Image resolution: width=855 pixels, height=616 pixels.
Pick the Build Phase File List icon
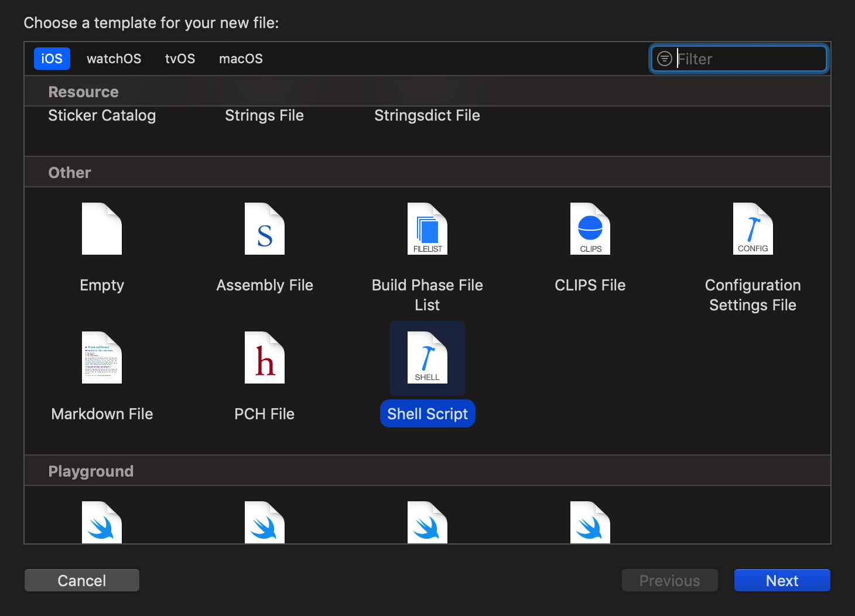427,229
